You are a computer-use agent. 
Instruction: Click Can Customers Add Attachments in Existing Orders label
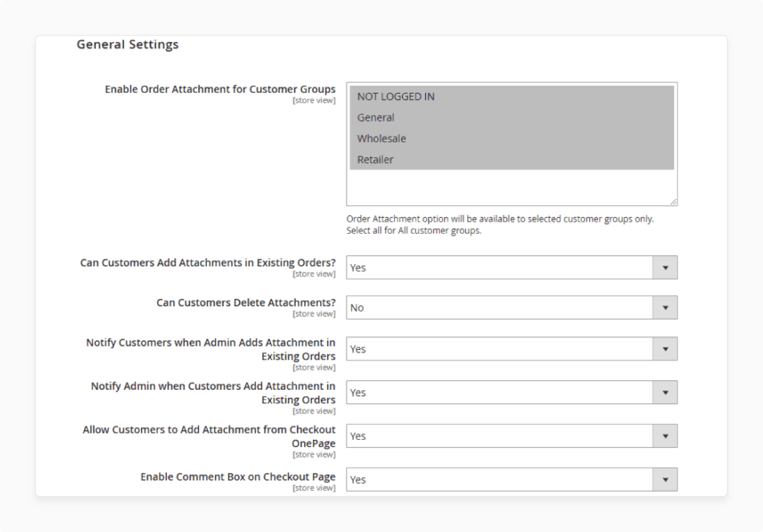coord(208,263)
